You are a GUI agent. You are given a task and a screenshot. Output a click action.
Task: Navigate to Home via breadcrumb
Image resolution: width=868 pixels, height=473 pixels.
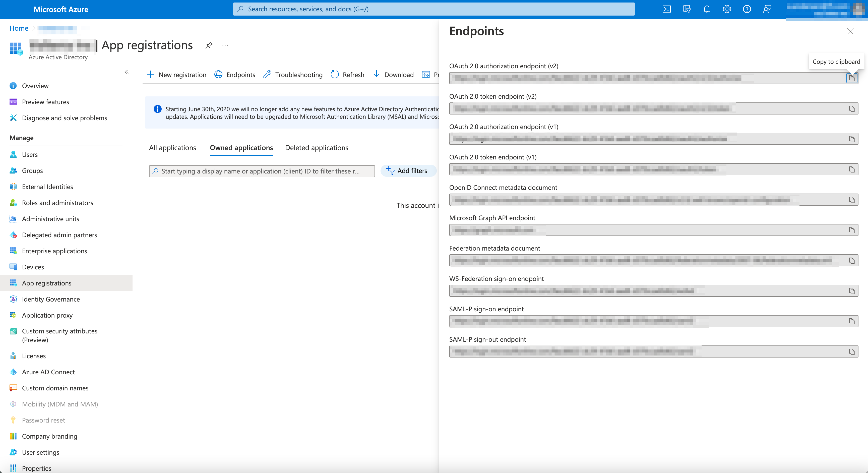click(x=19, y=28)
